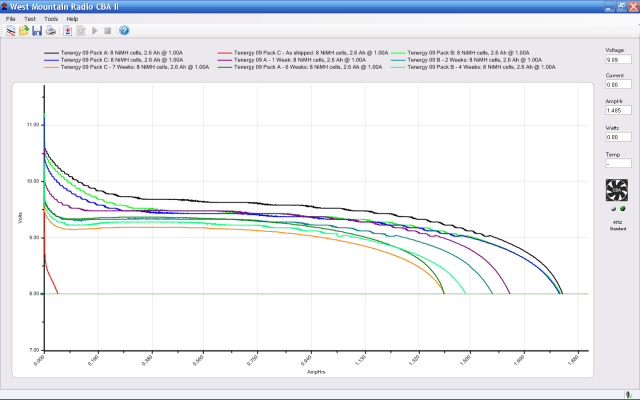The width and height of the screenshot is (640, 400).
Task: Click the blue question mark help icon
Action: (x=124, y=31)
